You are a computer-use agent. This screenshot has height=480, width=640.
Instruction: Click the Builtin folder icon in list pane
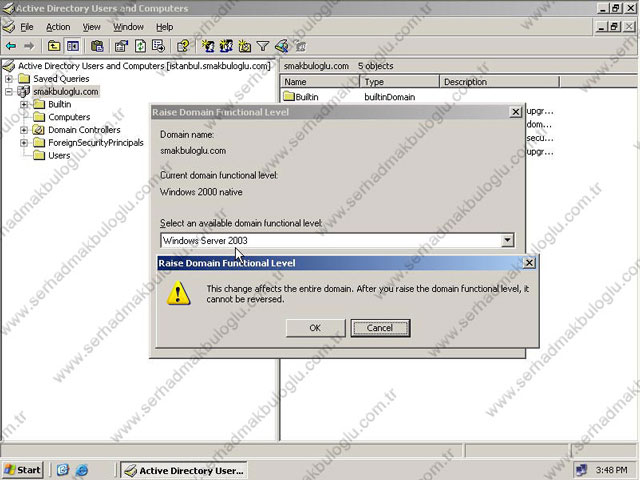point(289,97)
